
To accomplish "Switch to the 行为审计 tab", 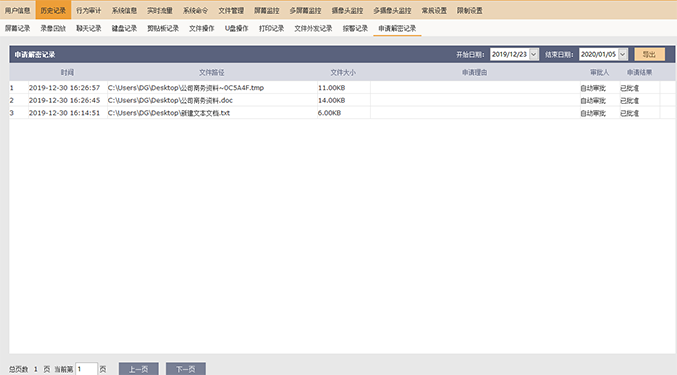I will (89, 10).
